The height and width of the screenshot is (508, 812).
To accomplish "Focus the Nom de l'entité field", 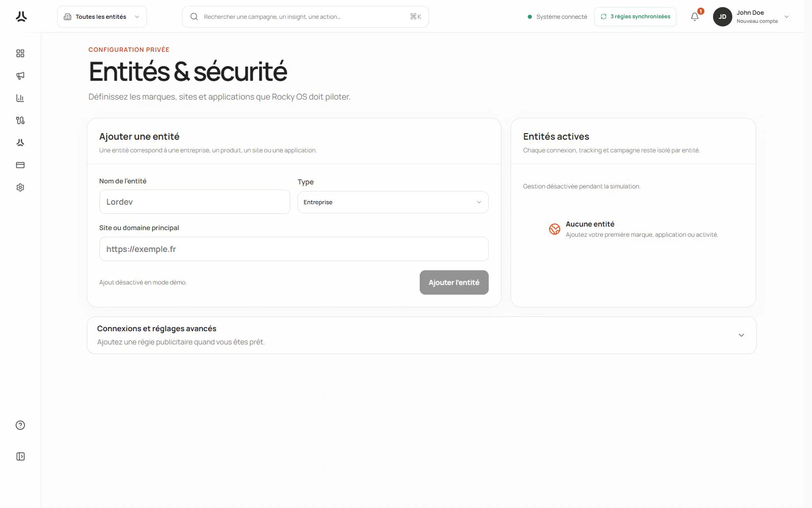I will (x=195, y=202).
